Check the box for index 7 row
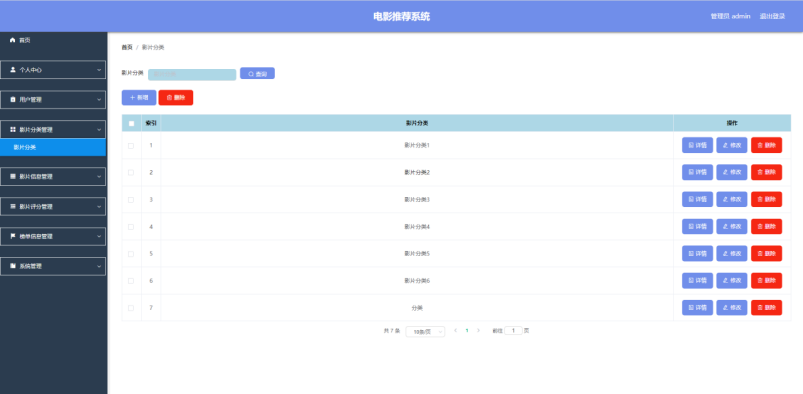Screen dimensions: 803x394 coord(131,308)
